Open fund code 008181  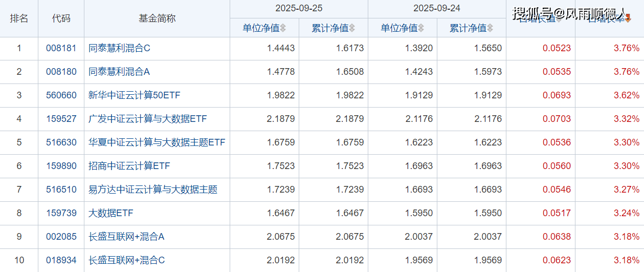pyautogui.click(x=61, y=48)
